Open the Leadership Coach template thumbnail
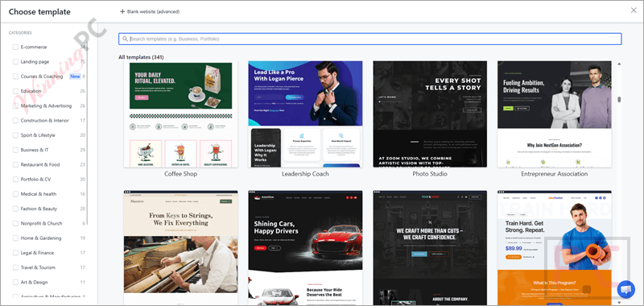The width and height of the screenshot is (644, 306). point(305,114)
